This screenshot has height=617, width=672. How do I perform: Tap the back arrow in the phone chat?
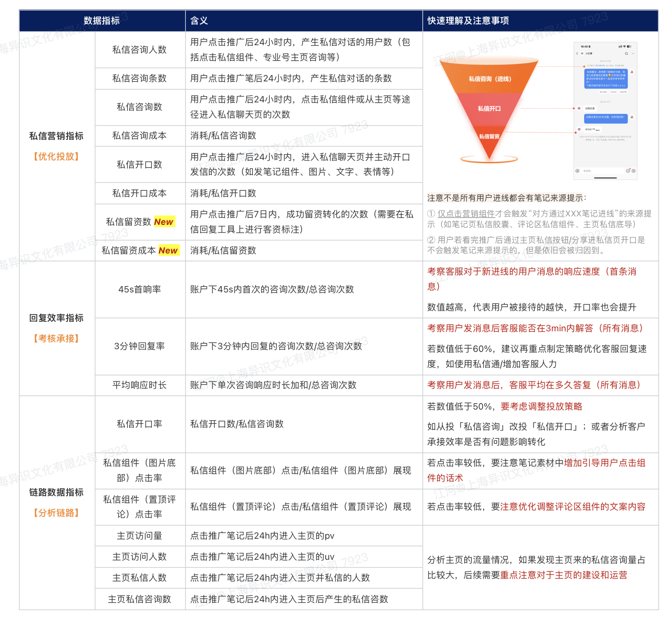577,53
